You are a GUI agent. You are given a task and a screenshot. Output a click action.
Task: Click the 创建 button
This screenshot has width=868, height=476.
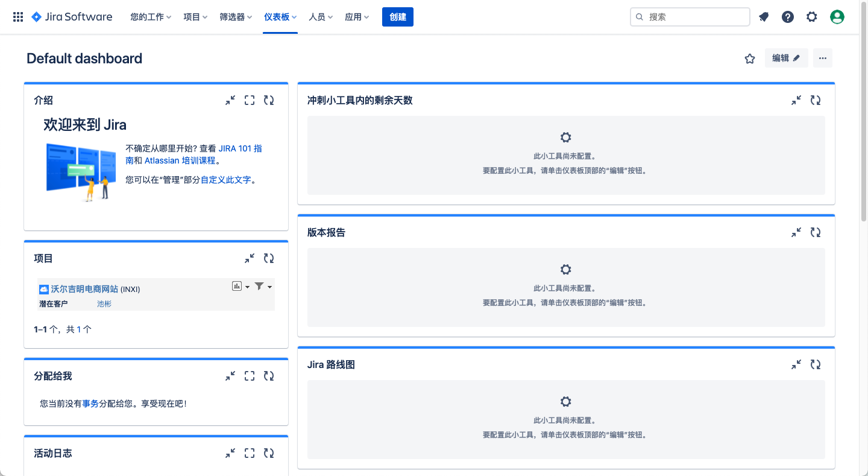pos(398,17)
